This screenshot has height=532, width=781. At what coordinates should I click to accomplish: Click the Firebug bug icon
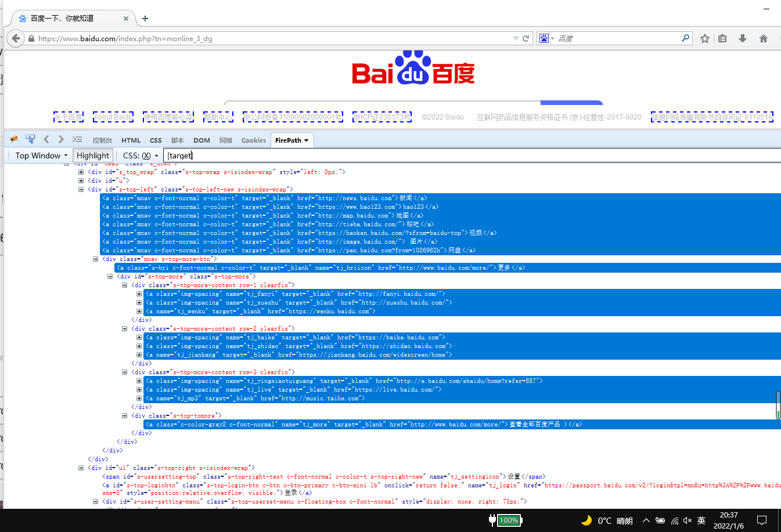pyautogui.click(x=15, y=139)
